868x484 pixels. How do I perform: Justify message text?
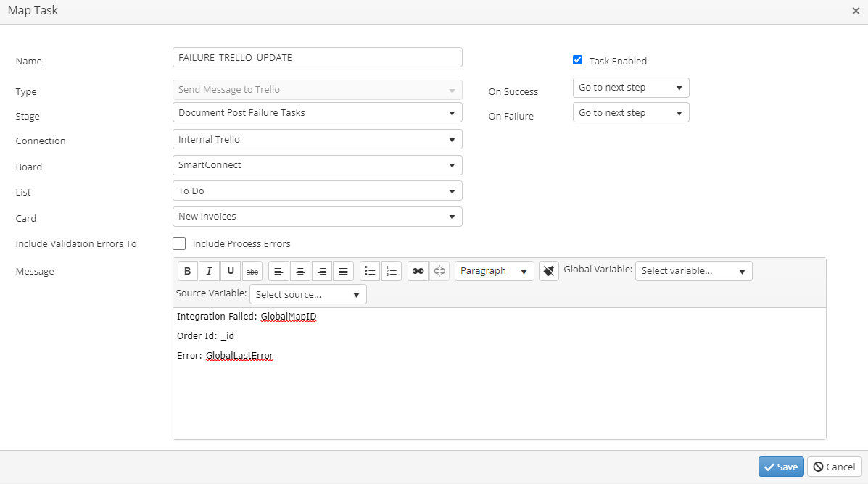tap(343, 271)
